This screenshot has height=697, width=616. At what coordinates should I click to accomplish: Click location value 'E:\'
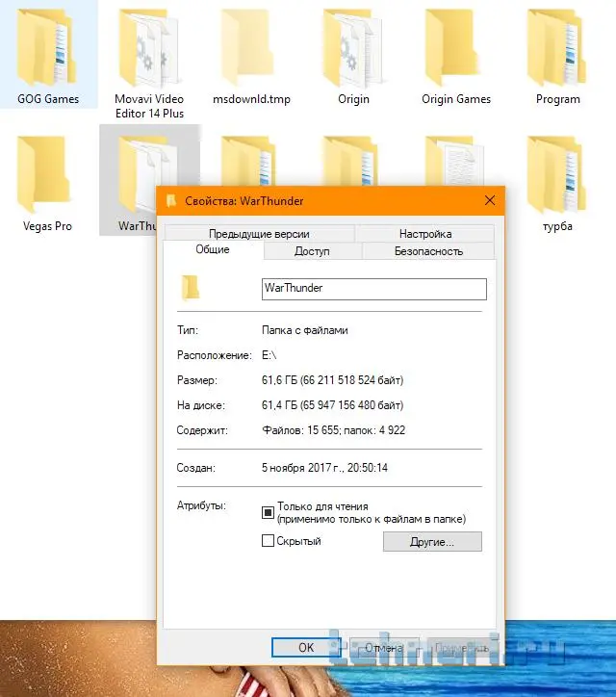(269, 355)
